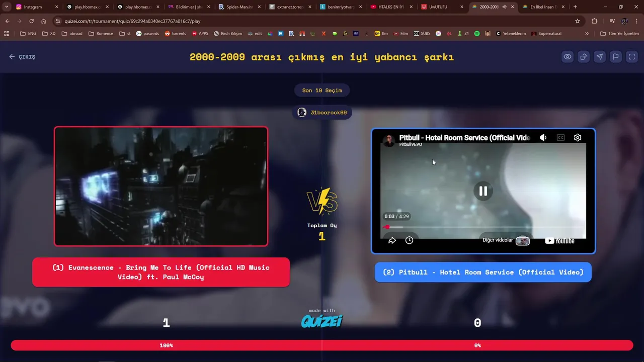
Task: Open YouTube player settings gear
Action: (578, 138)
